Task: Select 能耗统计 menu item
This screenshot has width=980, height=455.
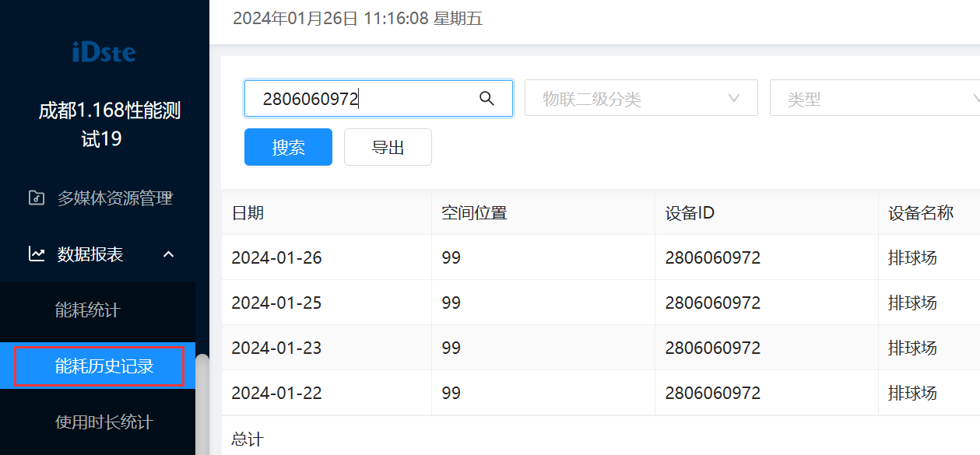Action: tap(88, 310)
